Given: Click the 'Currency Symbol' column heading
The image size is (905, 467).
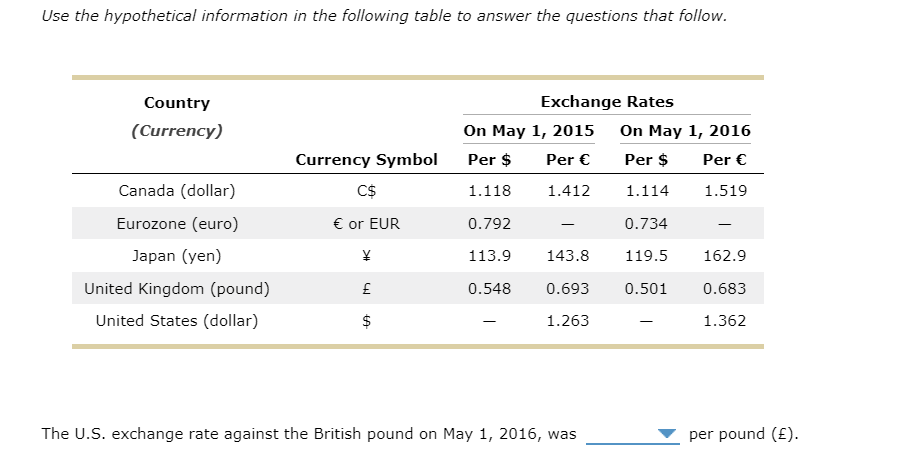Looking at the screenshot, I should (367, 160).
